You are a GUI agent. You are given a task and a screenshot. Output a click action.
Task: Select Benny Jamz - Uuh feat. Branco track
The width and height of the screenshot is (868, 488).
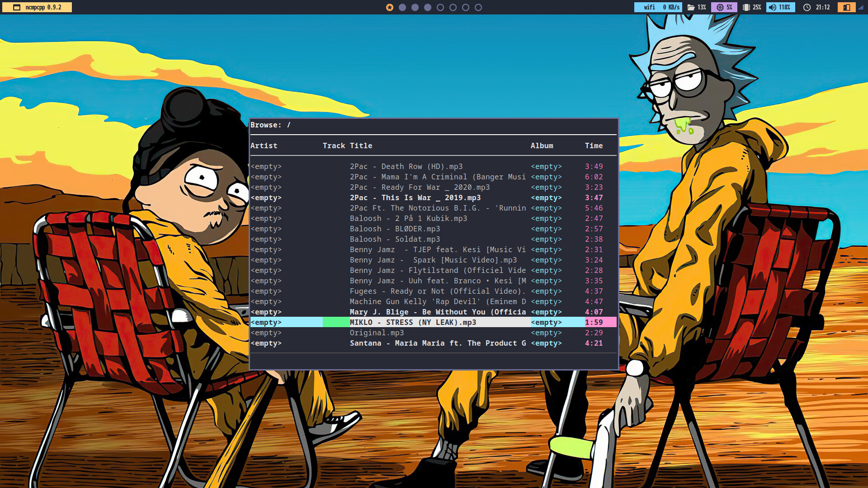point(434,281)
